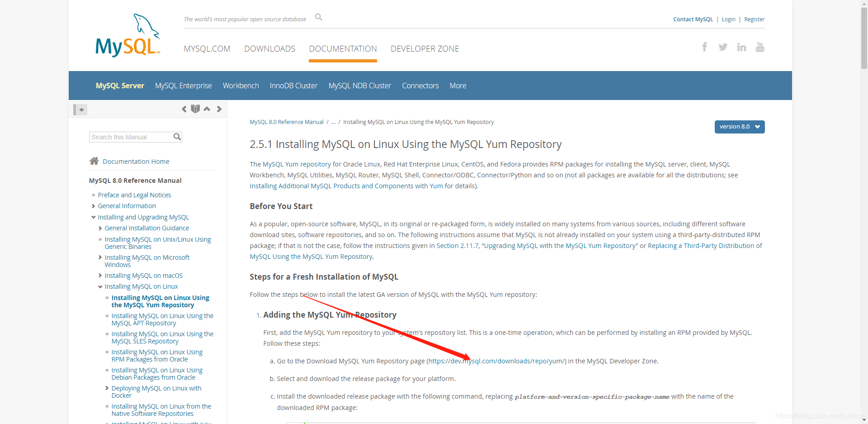Select InnoDB Cluster in blue navbar

pyautogui.click(x=294, y=86)
